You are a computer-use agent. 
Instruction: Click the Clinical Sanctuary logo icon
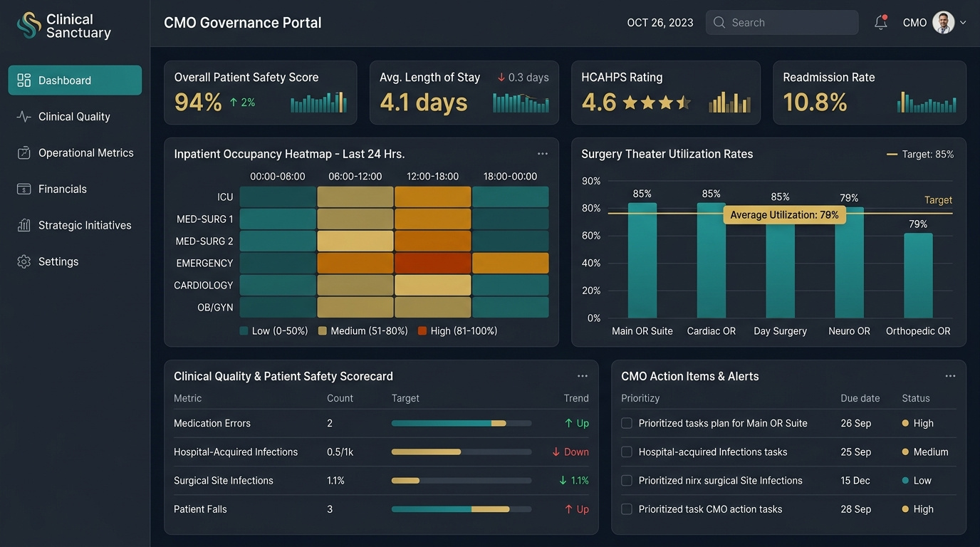point(28,25)
